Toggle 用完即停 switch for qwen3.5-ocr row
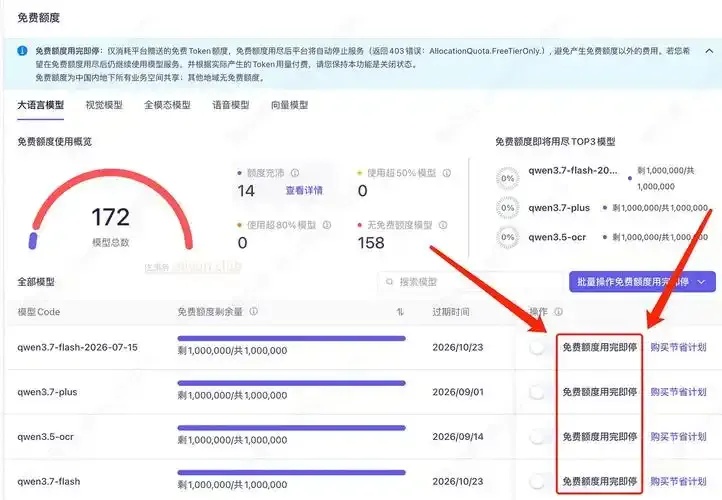The width and height of the screenshot is (722, 500). click(x=537, y=436)
